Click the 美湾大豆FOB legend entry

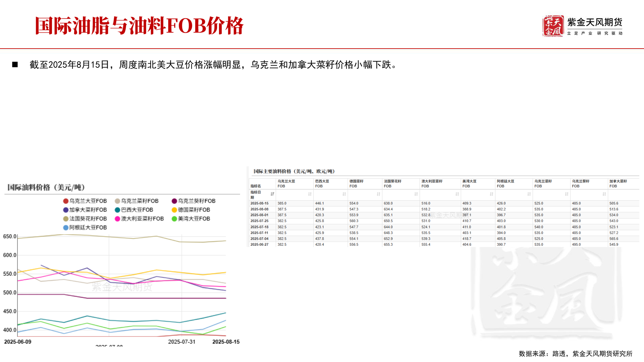click(x=195, y=219)
